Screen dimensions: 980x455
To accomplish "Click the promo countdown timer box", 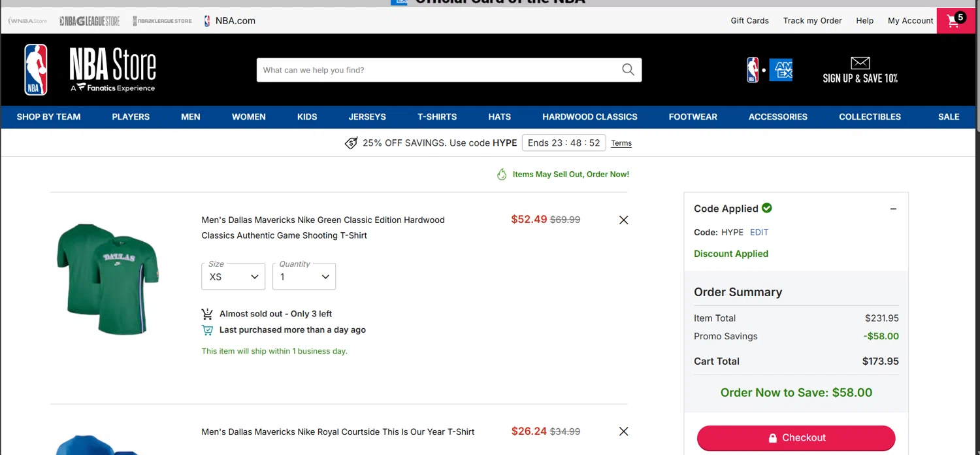I will click(564, 143).
